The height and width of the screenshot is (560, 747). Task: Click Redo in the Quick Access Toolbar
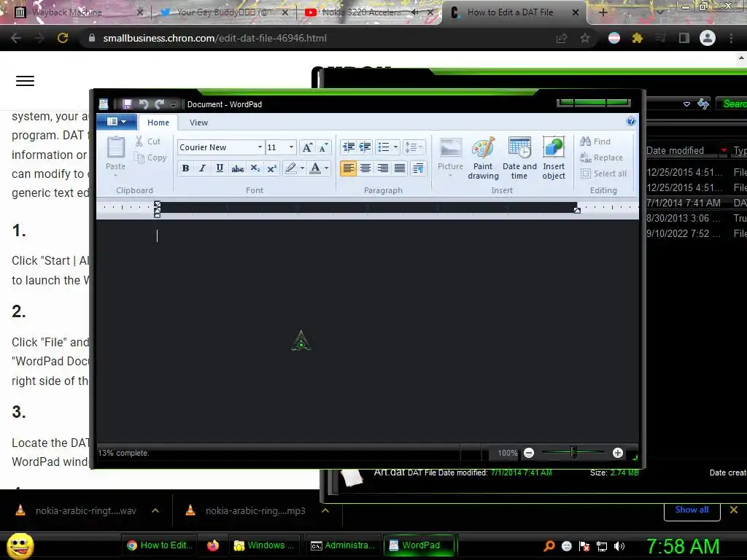159,104
